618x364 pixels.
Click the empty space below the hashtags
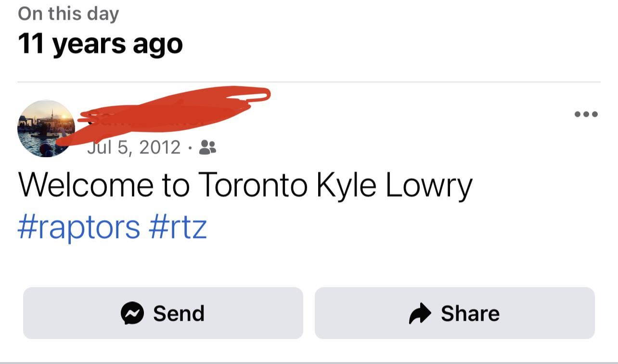309,262
